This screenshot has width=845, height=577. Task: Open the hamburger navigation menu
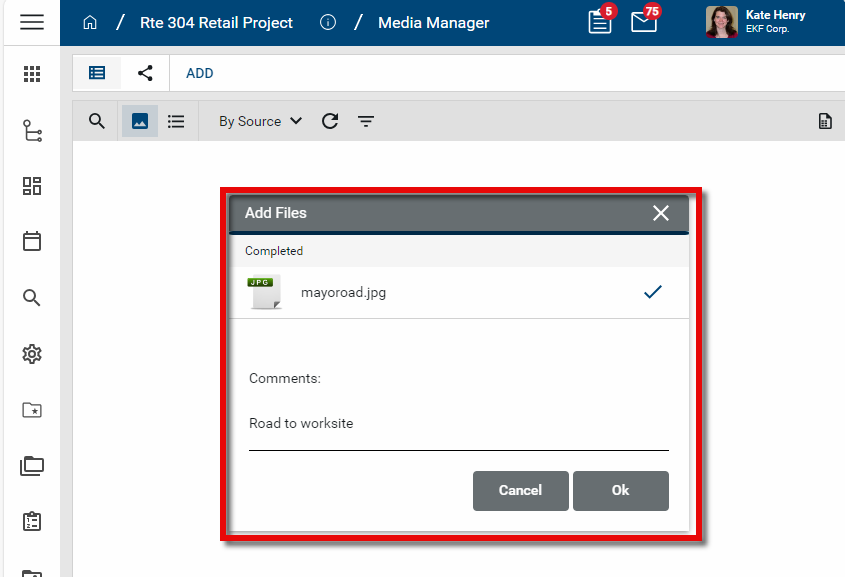point(31,22)
